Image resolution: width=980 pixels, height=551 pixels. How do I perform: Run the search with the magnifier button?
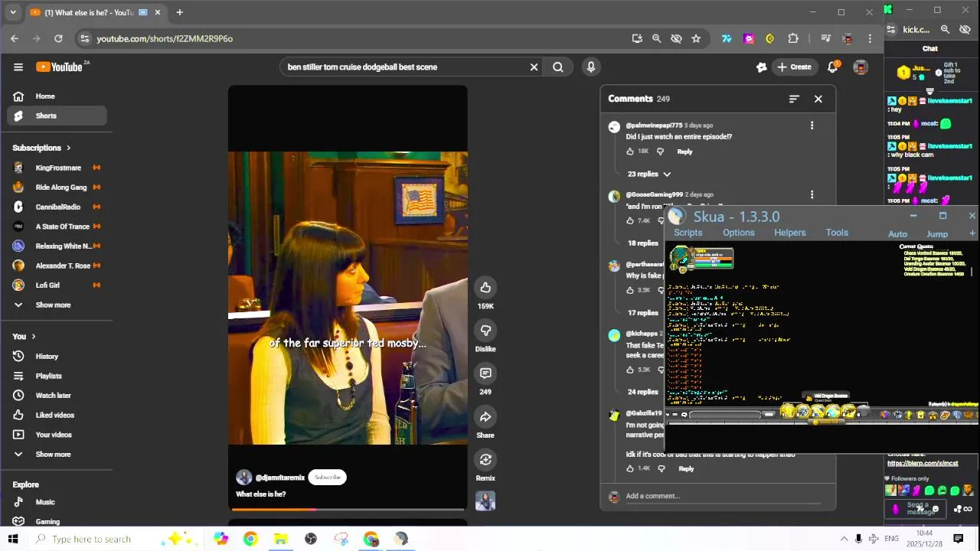tap(558, 67)
